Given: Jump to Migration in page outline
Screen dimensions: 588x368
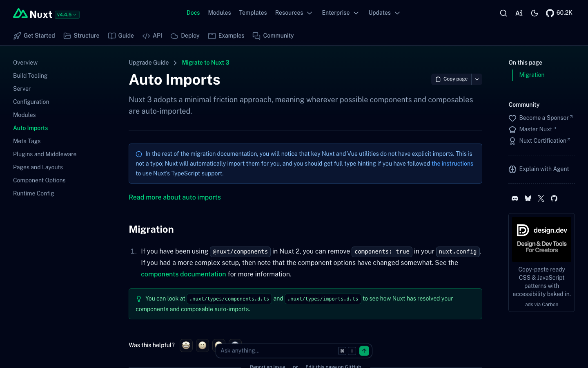Looking at the screenshot, I should click(x=532, y=75).
